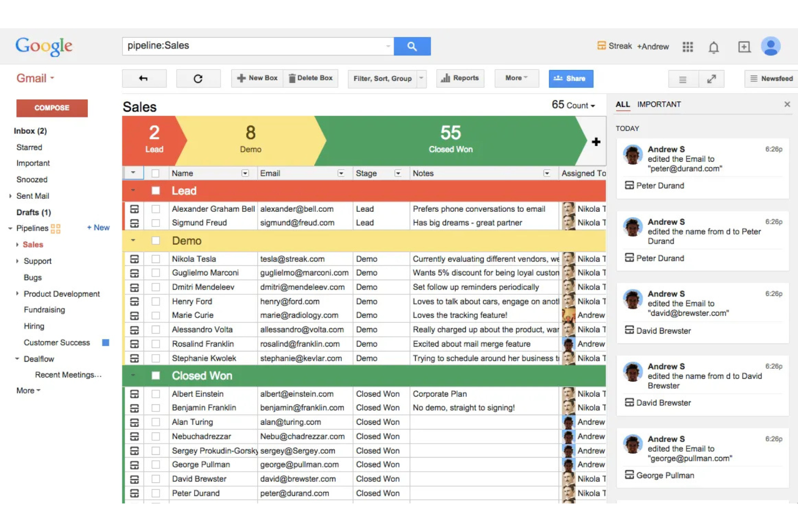Click the blue Share button
798x532 pixels.
point(571,79)
